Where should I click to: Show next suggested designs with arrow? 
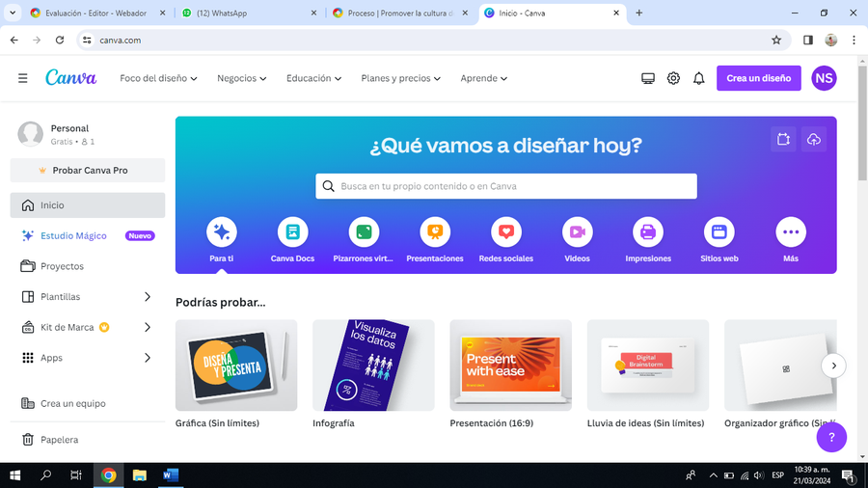pyautogui.click(x=833, y=366)
